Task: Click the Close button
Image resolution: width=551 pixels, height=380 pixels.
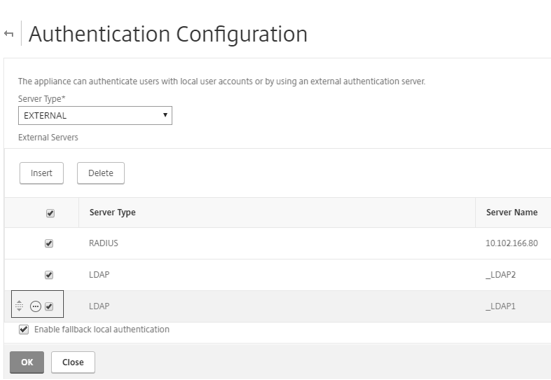Action: coord(73,362)
